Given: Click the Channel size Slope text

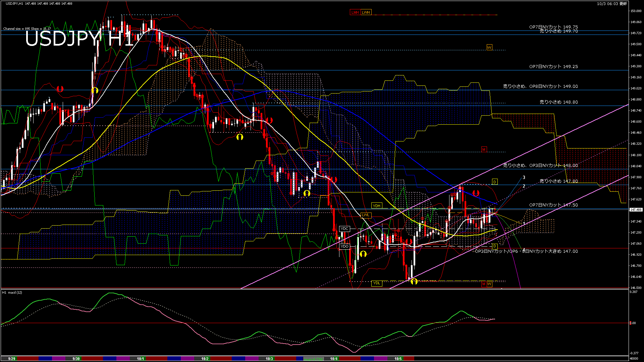Looking at the screenshot, I should (27, 29).
